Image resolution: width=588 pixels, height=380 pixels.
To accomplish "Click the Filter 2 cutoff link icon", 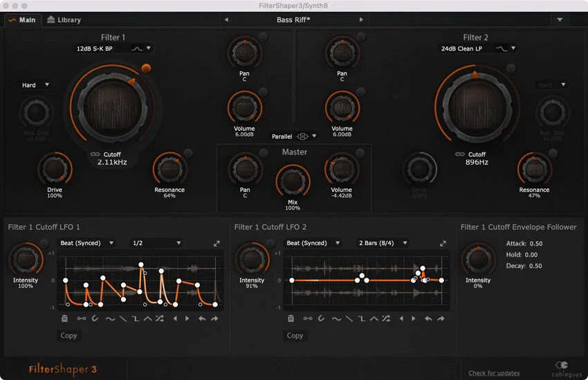I will tap(460, 154).
